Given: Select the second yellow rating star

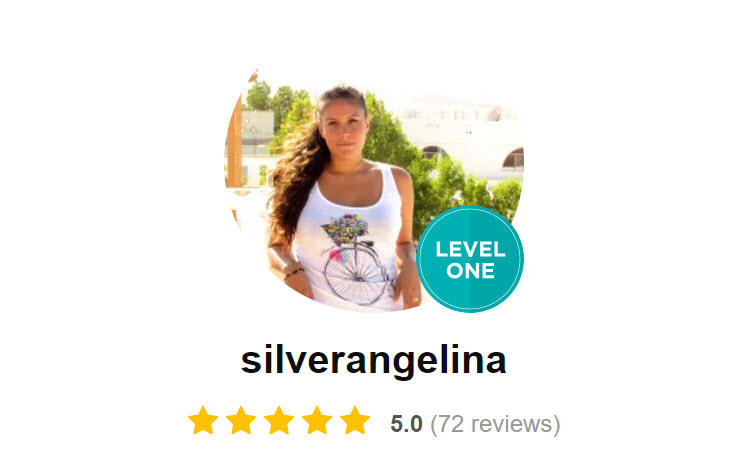Looking at the screenshot, I should 241,420.
